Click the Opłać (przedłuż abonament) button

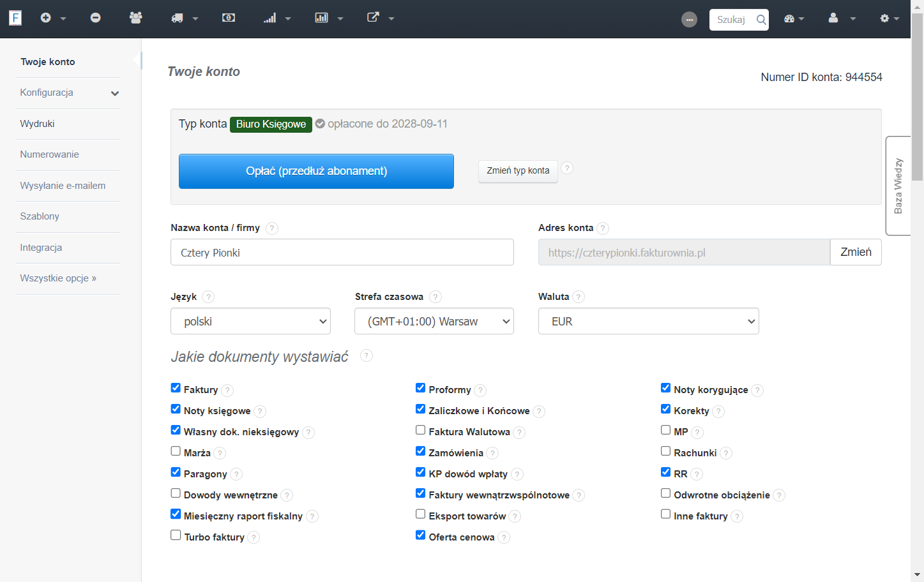316,171
